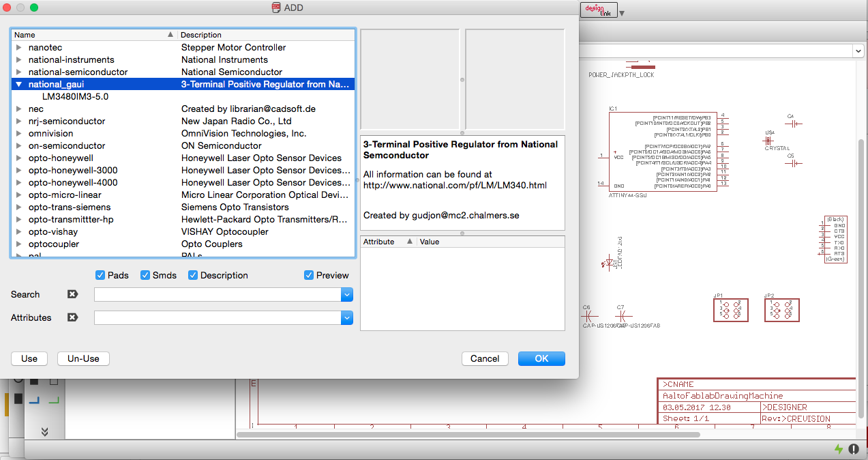Open the command line history dropdown

point(858,51)
